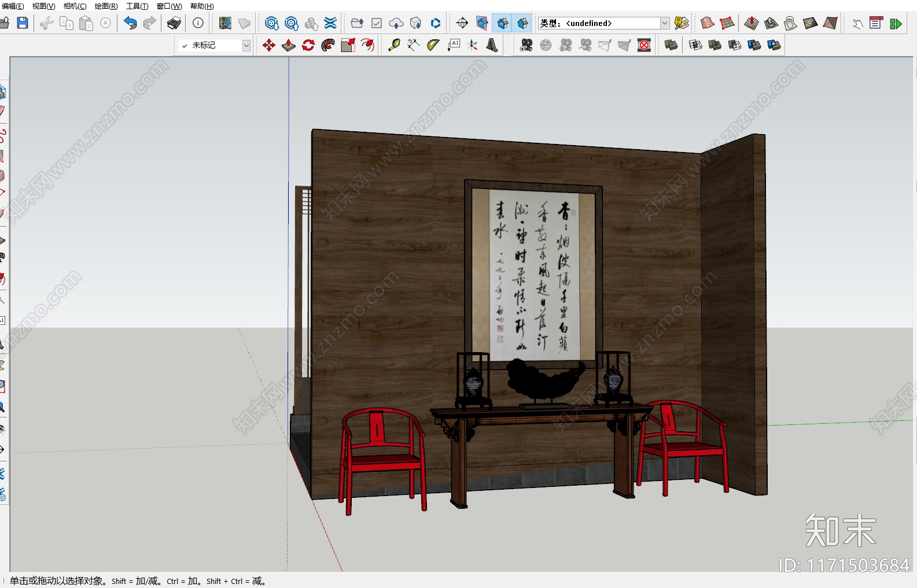This screenshot has height=588, width=917.
Task: Select the 3D Text tool
Action: (492, 45)
